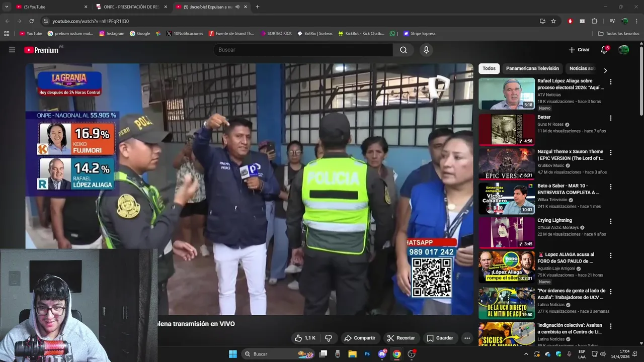Open Beto a Saber video thumbnail
Screen dimensions: 644x362
point(507,199)
